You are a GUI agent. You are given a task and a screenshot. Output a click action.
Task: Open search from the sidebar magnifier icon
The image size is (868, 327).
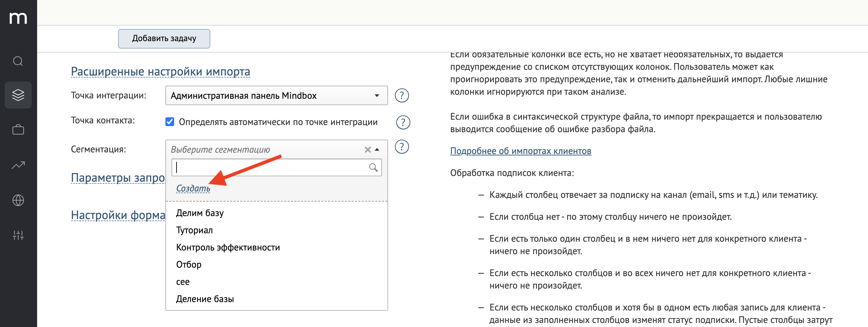18,61
